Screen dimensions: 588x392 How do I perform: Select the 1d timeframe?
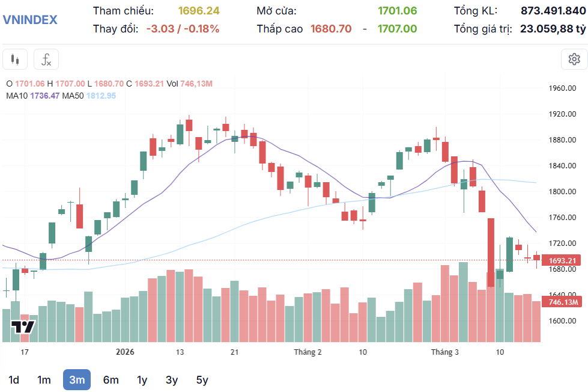click(13, 380)
